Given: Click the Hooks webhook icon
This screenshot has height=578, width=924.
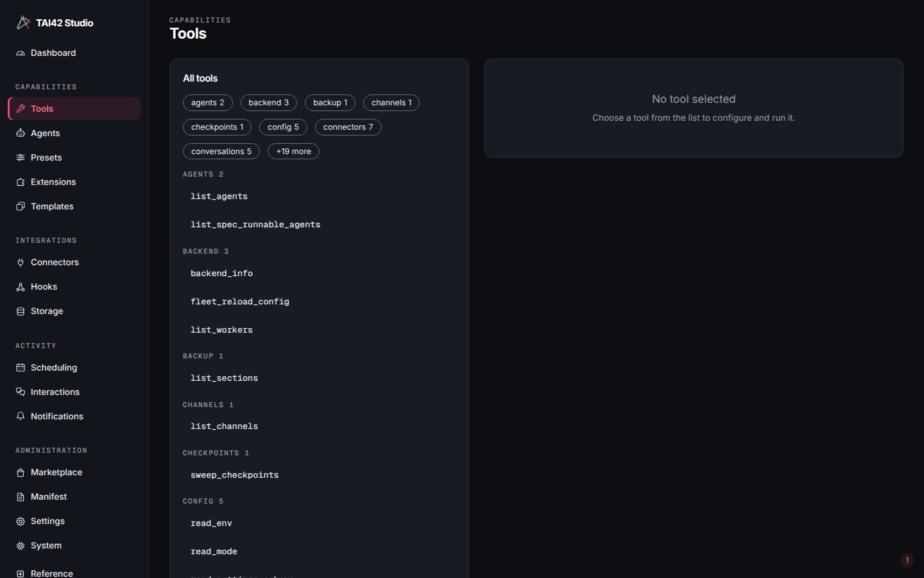Looking at the screenshot, I should point(21,287).
